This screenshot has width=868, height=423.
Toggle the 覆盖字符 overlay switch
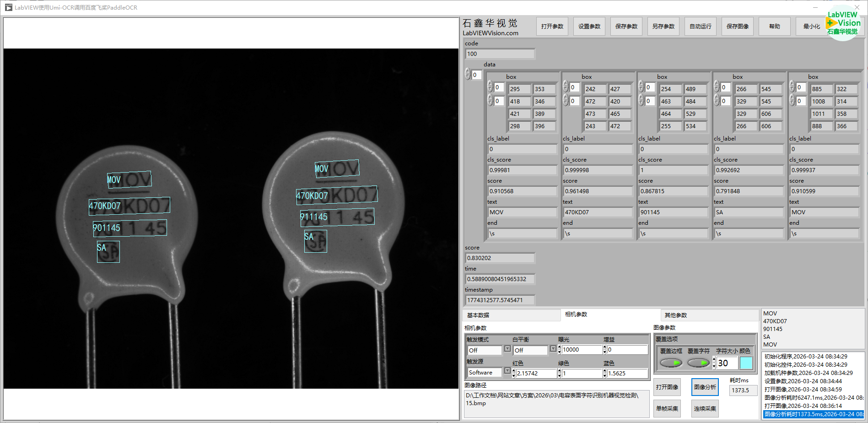coord(698,363)
